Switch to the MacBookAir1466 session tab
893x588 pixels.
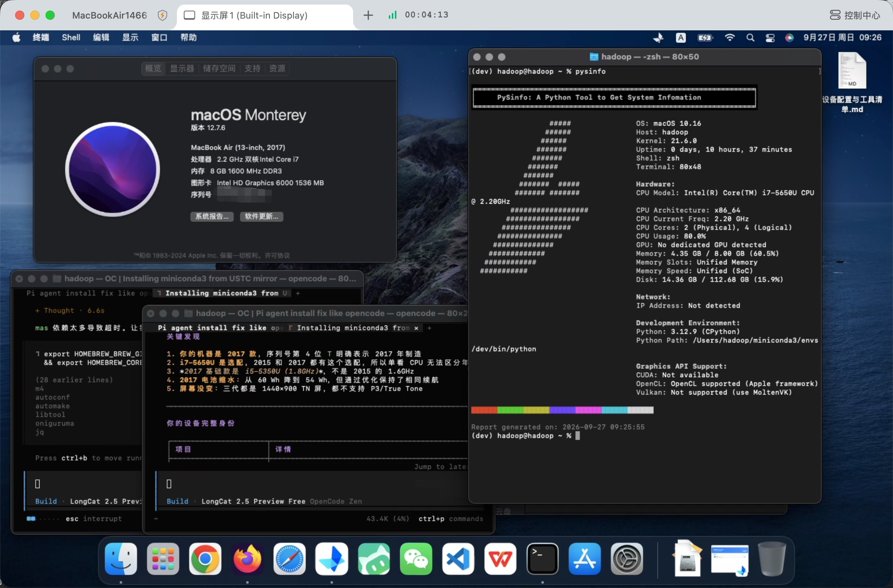109,15
